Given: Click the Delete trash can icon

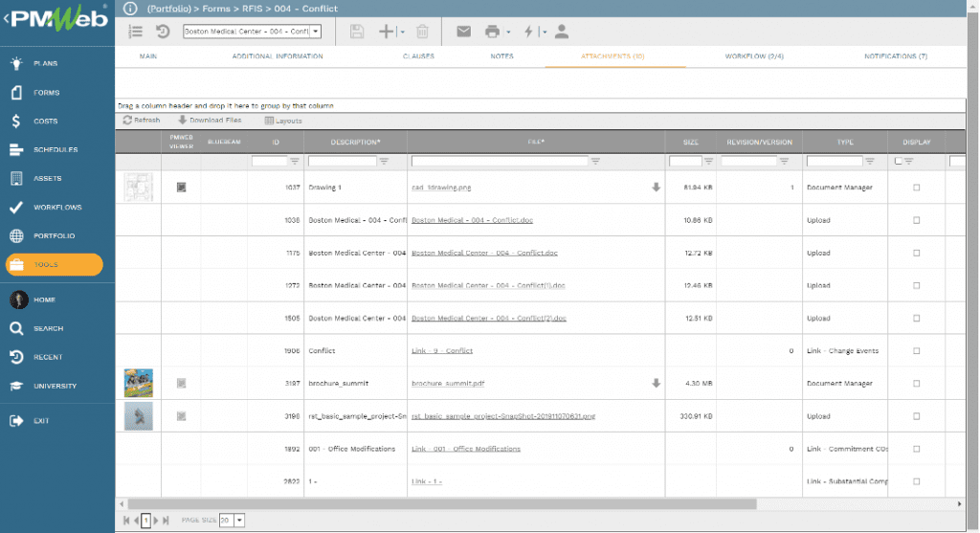Looking at the screenshot, I should [x=422, y=32].
